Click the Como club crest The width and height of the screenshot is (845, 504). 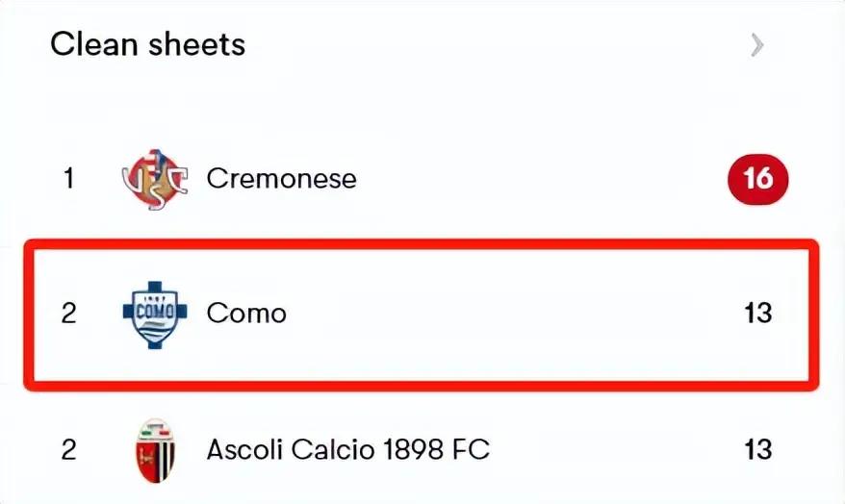pyautogui.click(x=155, y=314)
